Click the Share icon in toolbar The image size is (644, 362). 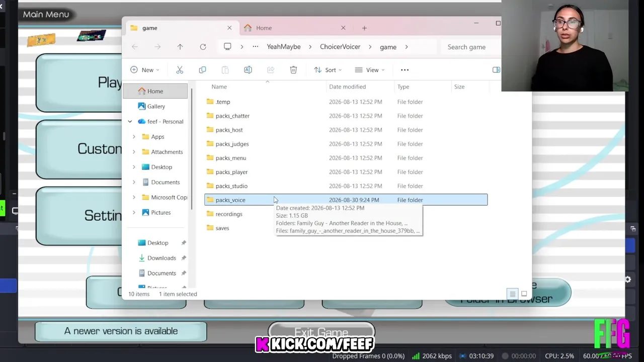(x=271, y=70)
